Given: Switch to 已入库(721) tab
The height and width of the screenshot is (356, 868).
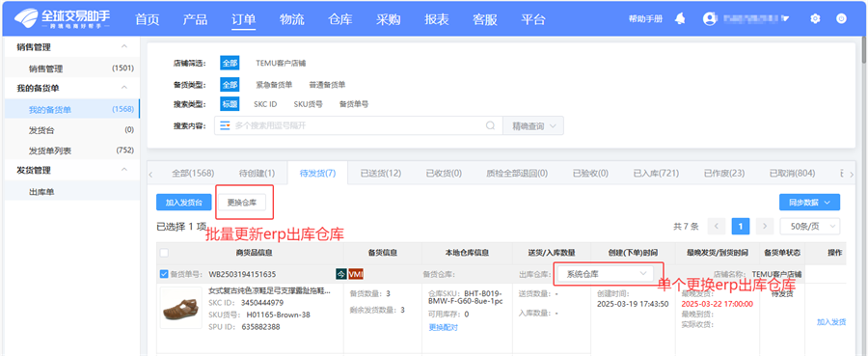Looking at the screenshot, I should 656,174.
